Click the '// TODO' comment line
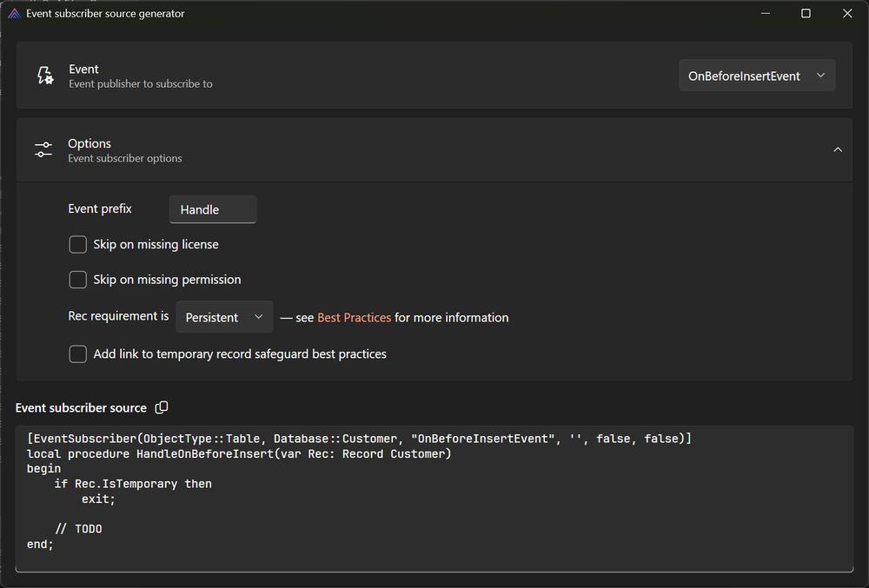 click(78, 529)
